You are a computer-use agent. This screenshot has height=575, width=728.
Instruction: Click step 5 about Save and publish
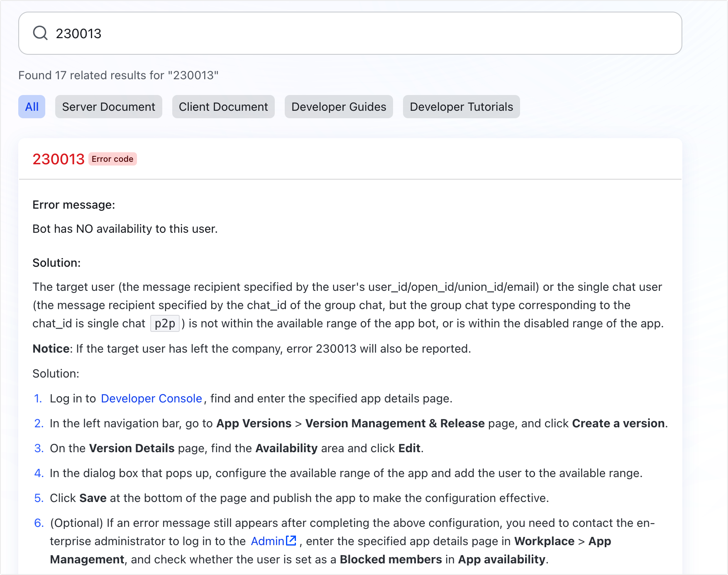click(x=299, y=498)
